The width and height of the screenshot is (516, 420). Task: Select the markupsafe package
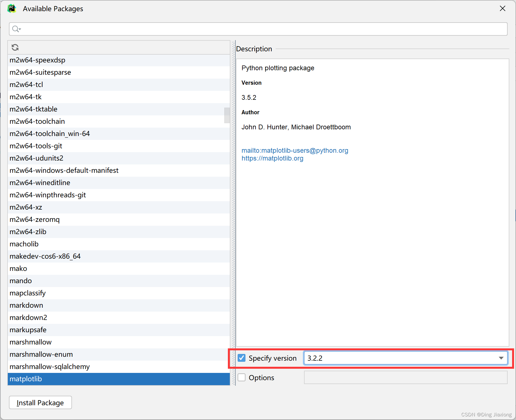tap(119, 330)
